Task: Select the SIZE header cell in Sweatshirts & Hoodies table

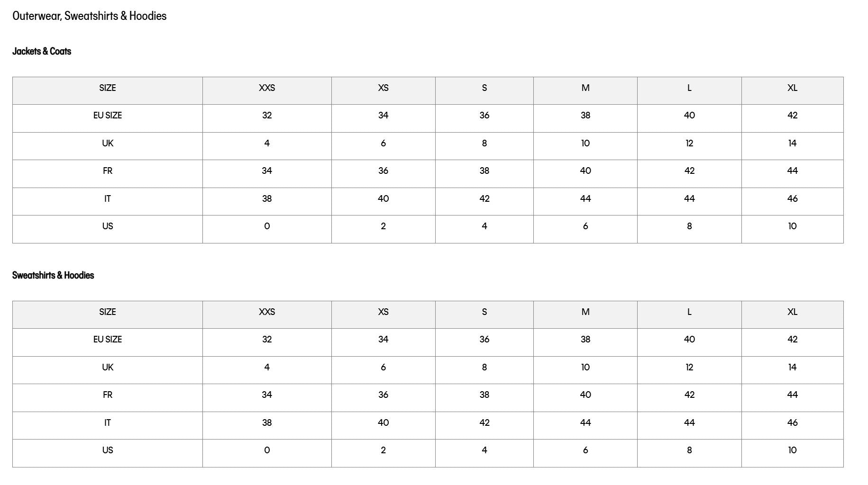Action: pyautogui.click(x=108, y=312)
